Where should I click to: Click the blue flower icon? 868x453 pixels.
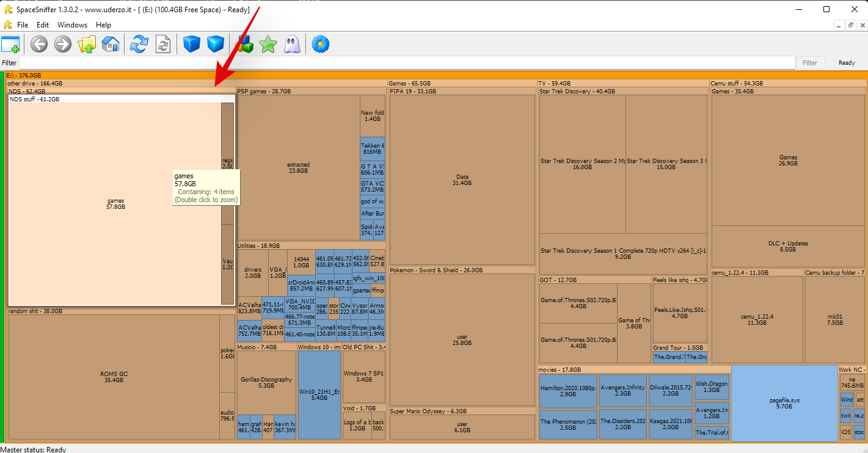(x=321, y=44)
